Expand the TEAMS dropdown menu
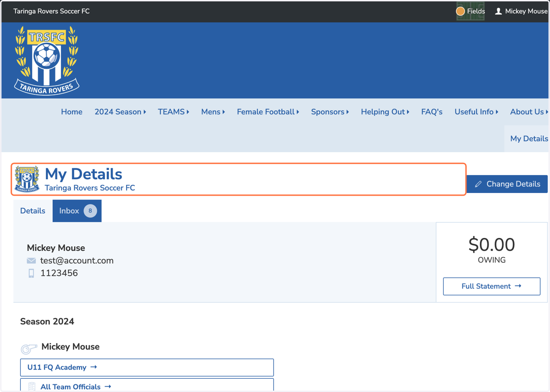 pos(173,112)
